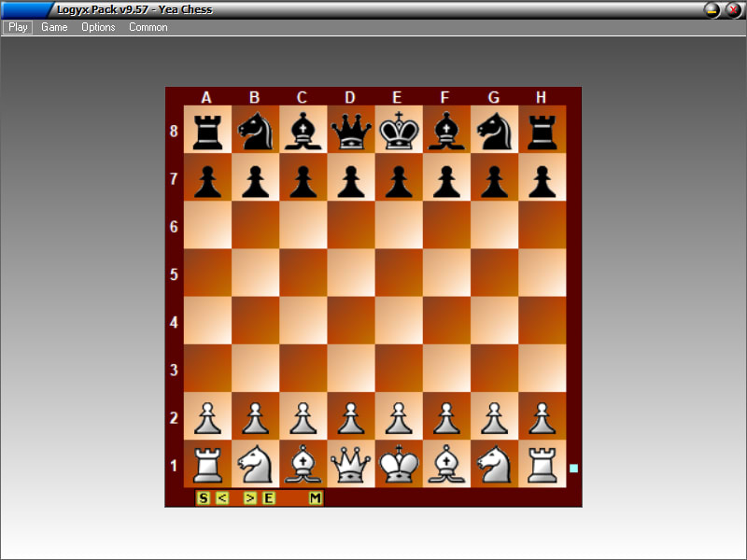Click the yellow < step-back button
The width and height of the screenshot is (747, 560).
[x=222, y=498]
